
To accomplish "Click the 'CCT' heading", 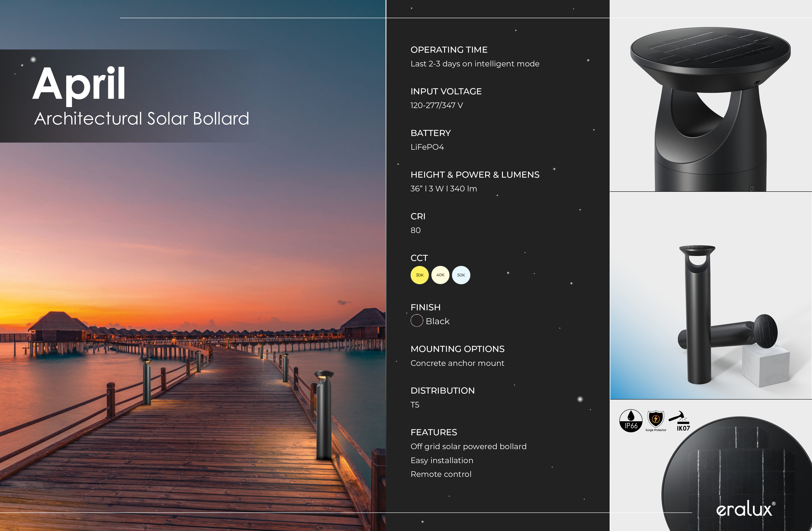I will [x=419, y=258].
